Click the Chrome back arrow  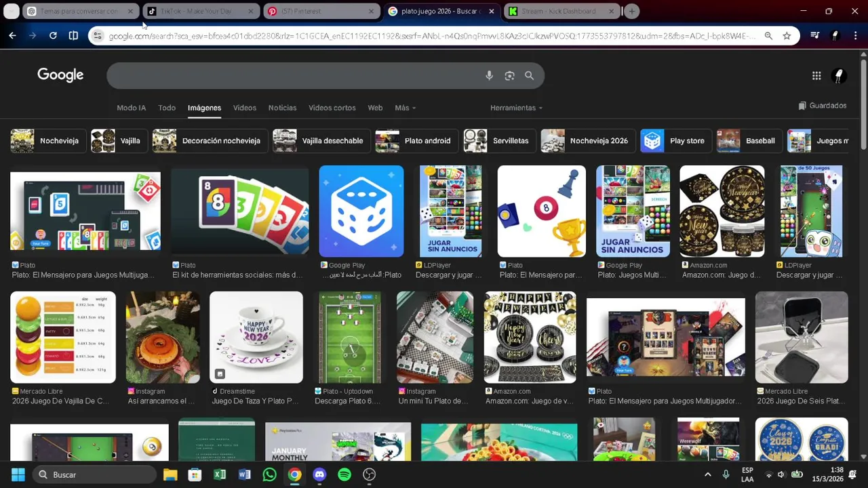click(x=12, y=35)
